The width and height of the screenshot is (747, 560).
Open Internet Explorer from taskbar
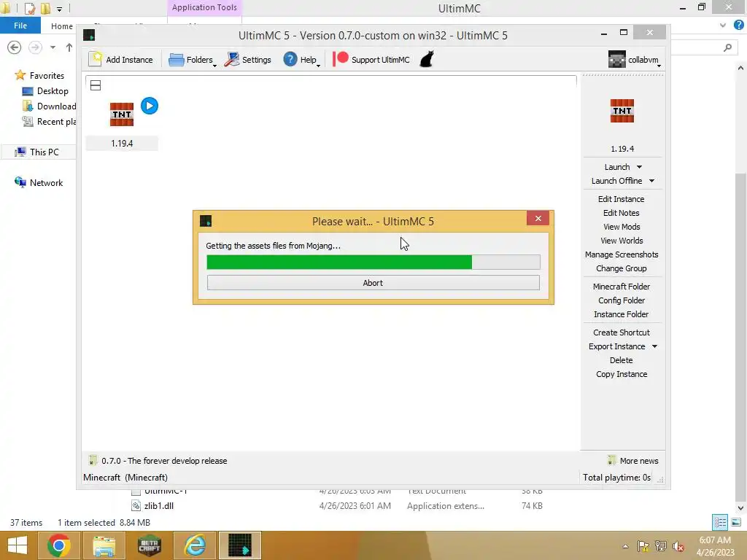point(195,545)
